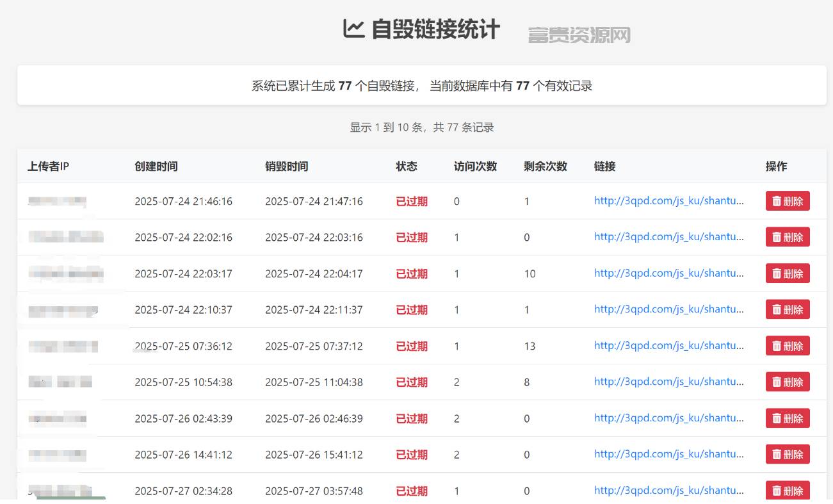This screenshot has width=833, height=504.
Task: Click destroy time 2025-07-24 22:11:37
Action: (314, 309)
